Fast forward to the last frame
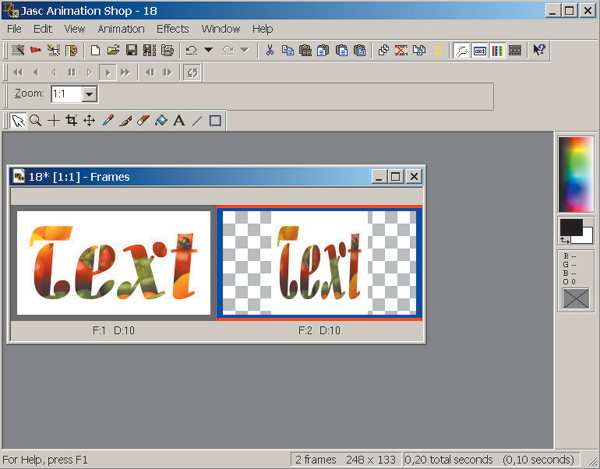Image resolution: width=600 pixels, height=469 pixels. click(125, 72)
